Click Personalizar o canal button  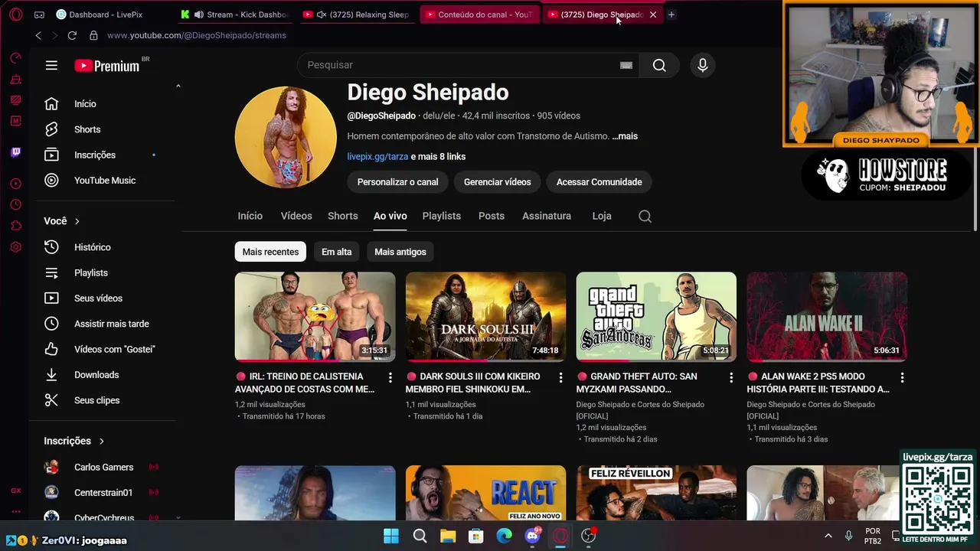pos(398,182)
